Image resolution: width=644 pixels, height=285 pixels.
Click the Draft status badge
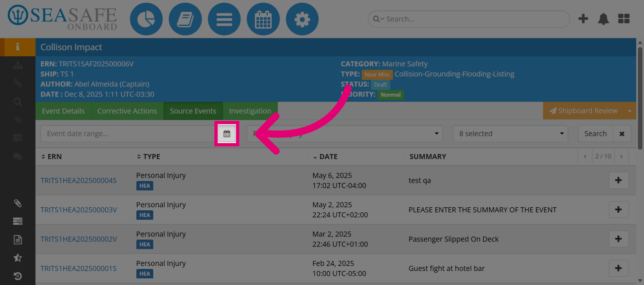380,84
